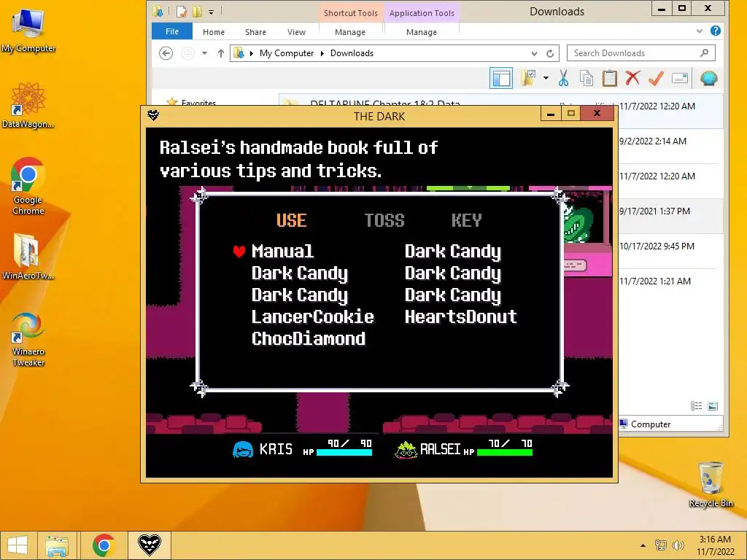Choose the LancerCookie item
This screenshot has width=747, height=560.
312,316
